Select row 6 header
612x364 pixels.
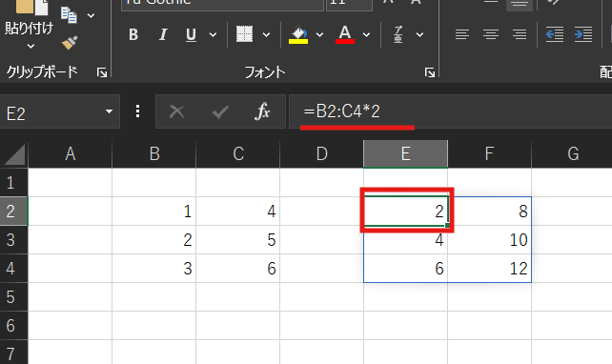coord(13,325)
